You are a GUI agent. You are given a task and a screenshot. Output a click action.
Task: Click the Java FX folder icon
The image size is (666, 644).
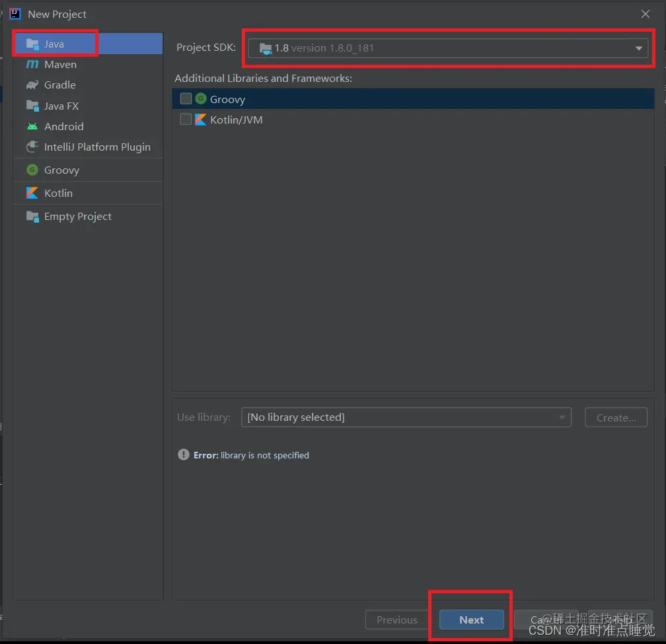click(x=32, y=106)
